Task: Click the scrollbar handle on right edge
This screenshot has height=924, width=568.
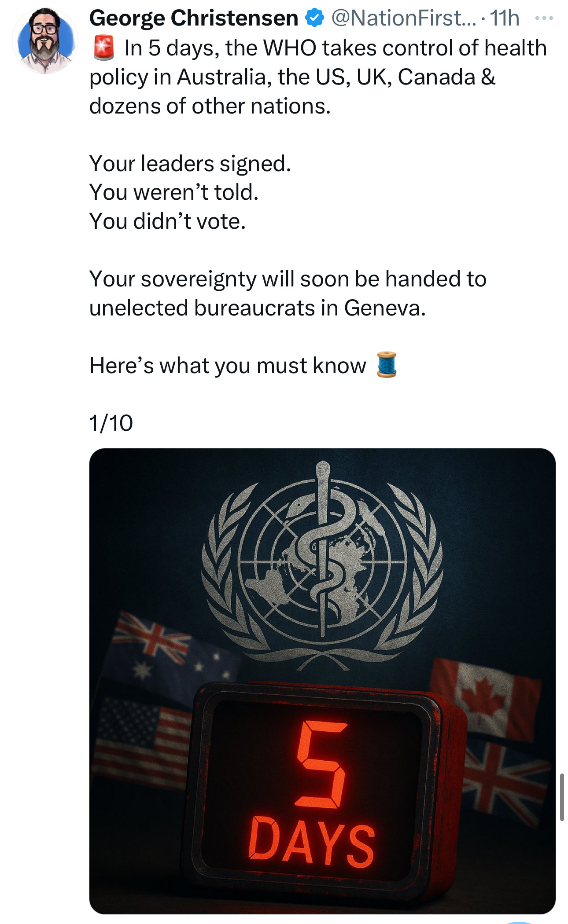Action: pyautogui.click(x=562, y=796)
